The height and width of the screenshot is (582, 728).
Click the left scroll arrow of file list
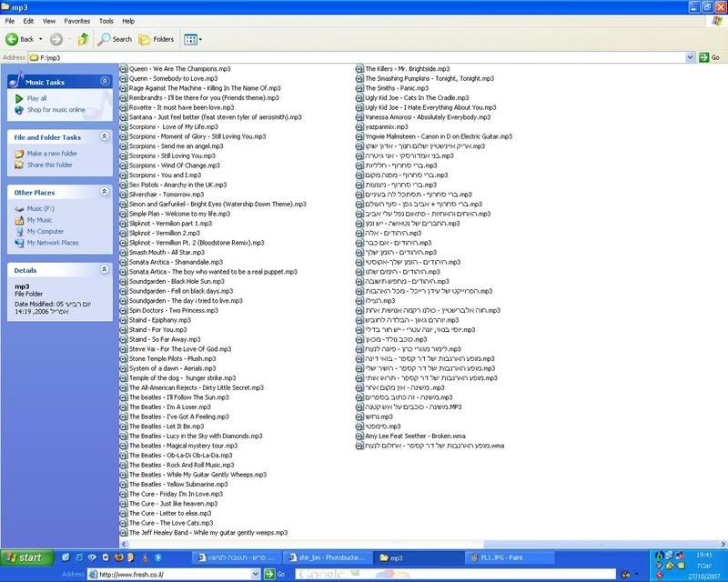124,544
